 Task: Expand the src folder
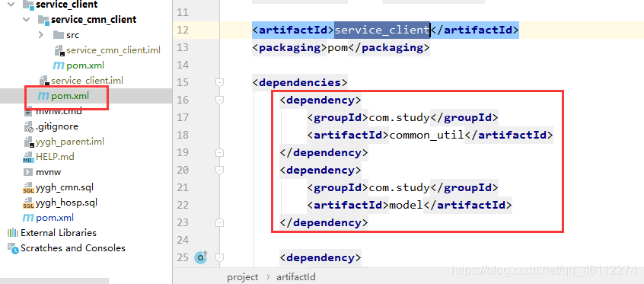tap(40, 35)
